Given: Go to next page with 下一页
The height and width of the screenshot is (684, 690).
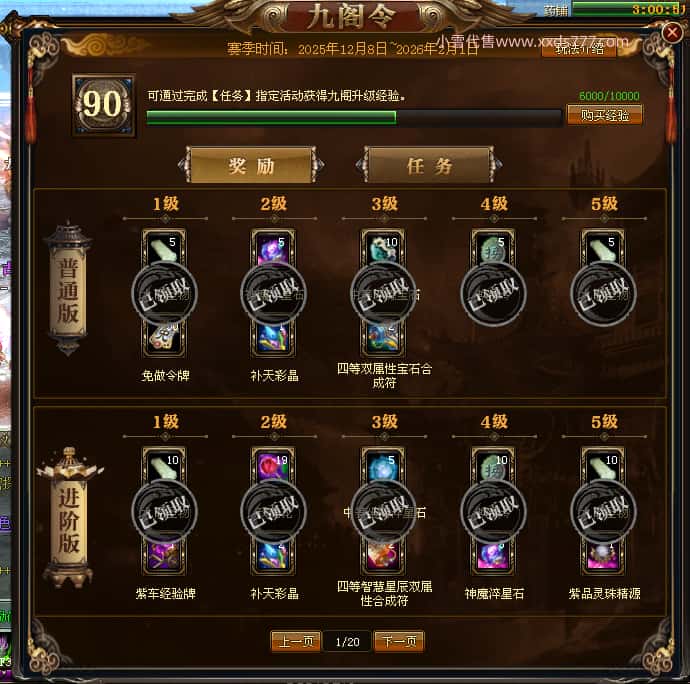Looking at the screenshot, I should (x=399, y=641).
